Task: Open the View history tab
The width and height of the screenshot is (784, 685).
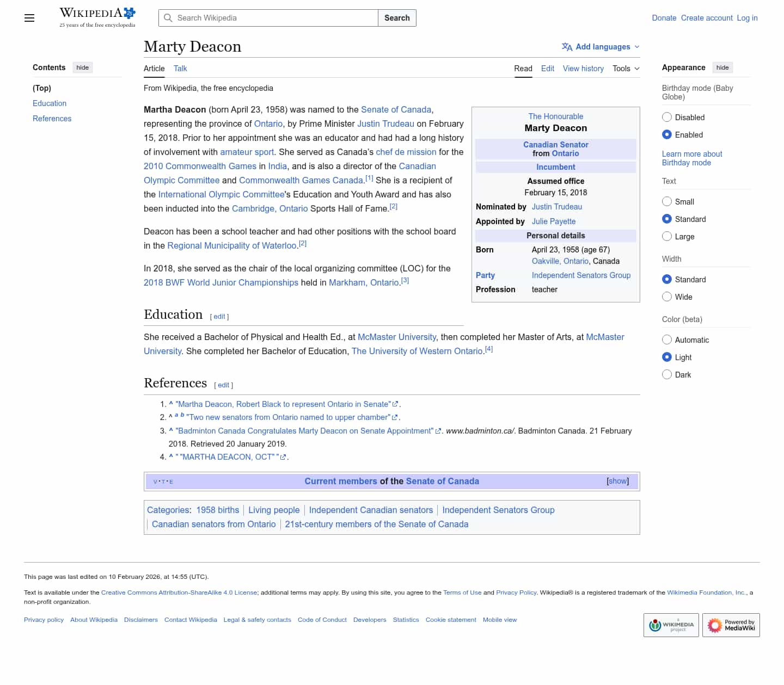Action: pyautogui.click(x=583, y=69)
